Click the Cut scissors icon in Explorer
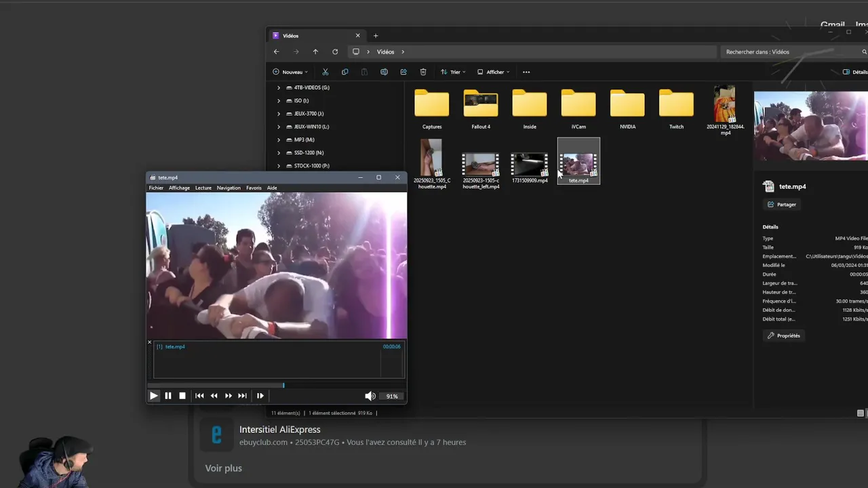Viewport: 868px width, 488px height. (325, 72)
